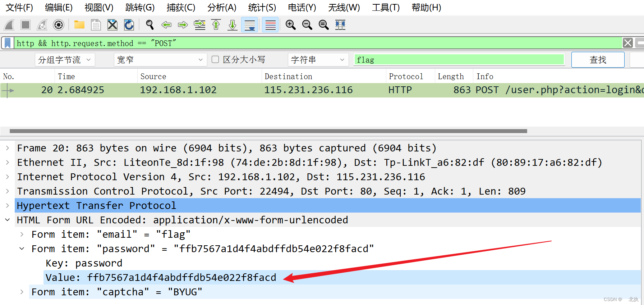The width and height of the screenshot is (644, 305).
Task: Sort by the Destination column header
Action: point(324,76)
